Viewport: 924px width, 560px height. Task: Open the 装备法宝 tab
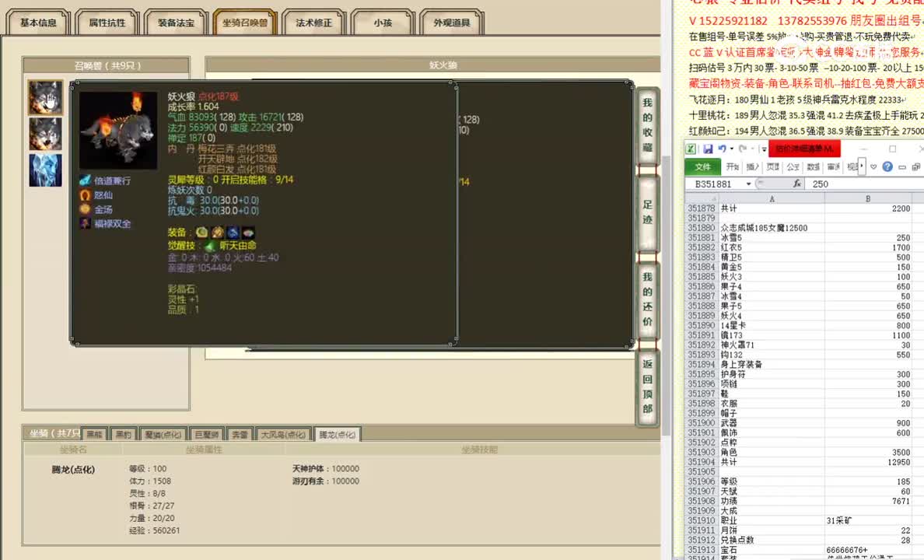pyautogui.click(x=176, y=23)
